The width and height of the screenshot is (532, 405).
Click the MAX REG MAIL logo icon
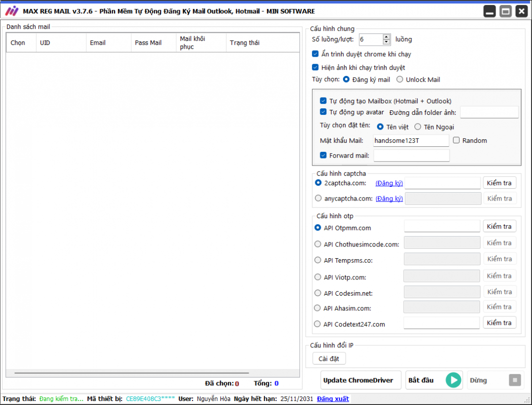pyautogui.click(x=11, y=11)
